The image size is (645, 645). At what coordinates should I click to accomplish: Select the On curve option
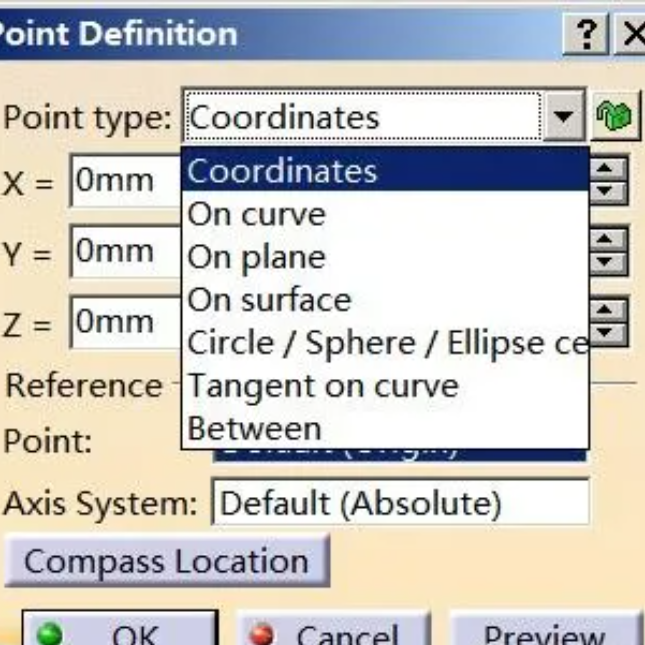point(257,214)
